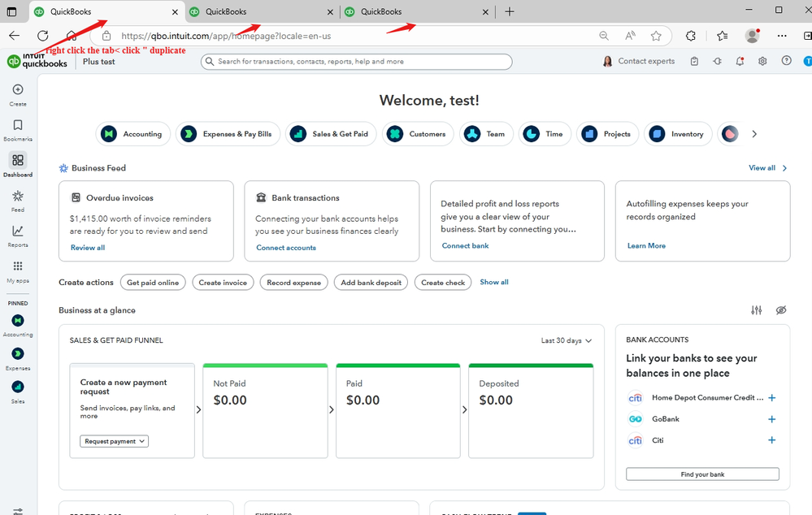Click View all in Business Feed
812x515 pixels.
click(x=768, y=167)
